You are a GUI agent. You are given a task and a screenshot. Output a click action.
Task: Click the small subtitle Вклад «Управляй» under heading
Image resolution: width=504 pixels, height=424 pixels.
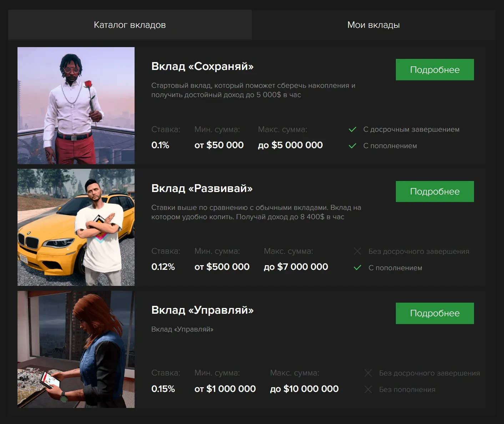pyautogui.click(x=182, y=329)
